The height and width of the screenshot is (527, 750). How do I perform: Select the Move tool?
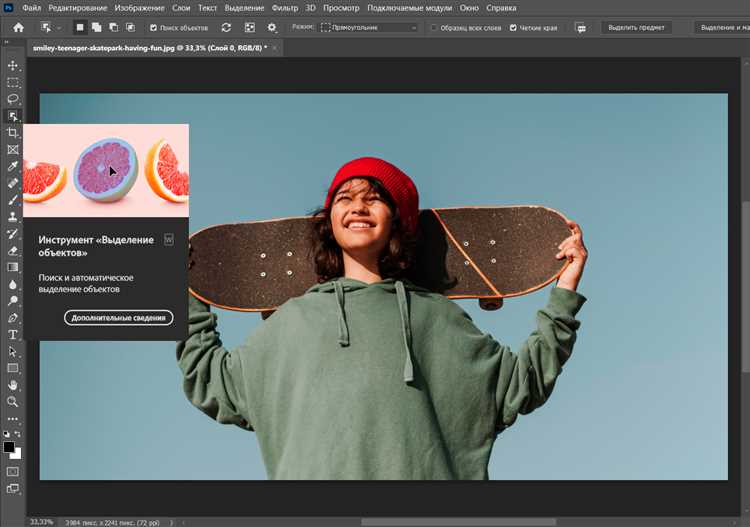(13, 65)
